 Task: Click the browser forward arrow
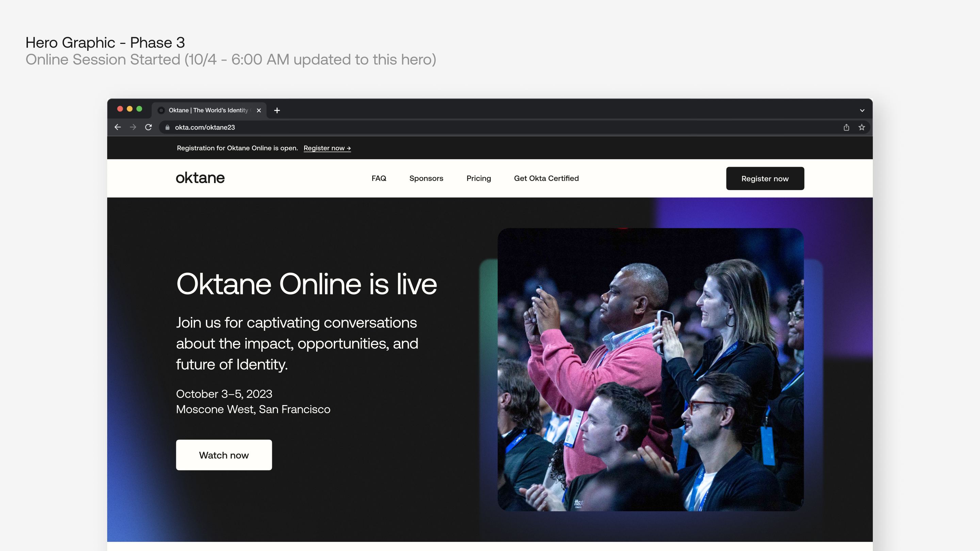click(133, 127)
